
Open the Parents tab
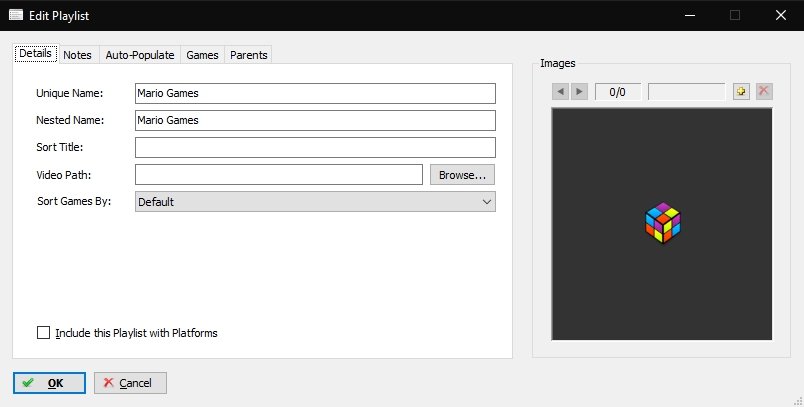[249, 55]
